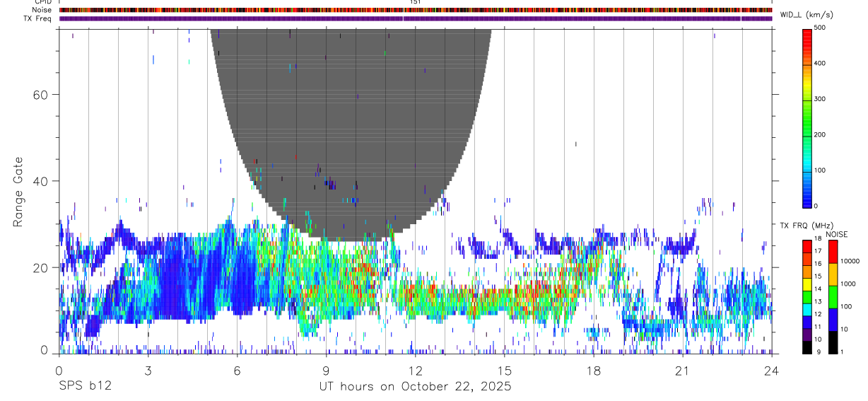868x401 pixels.
Task: Click the 'Range Gate' y-axis title
Action: point(18,192)
